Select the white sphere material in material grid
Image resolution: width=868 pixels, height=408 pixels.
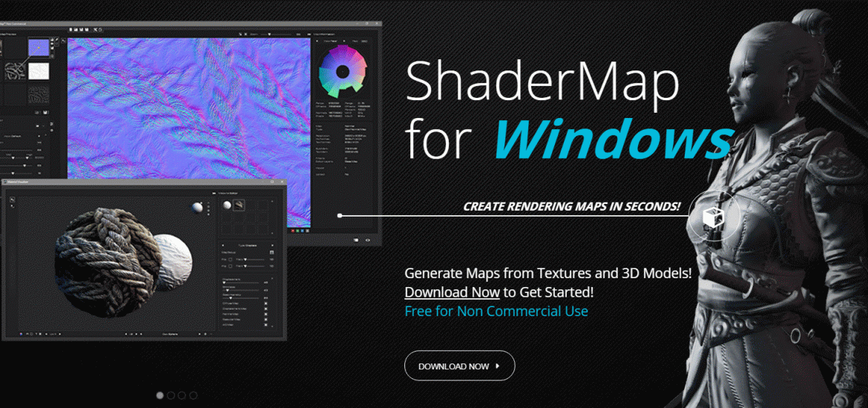click(x=227, y=205)
